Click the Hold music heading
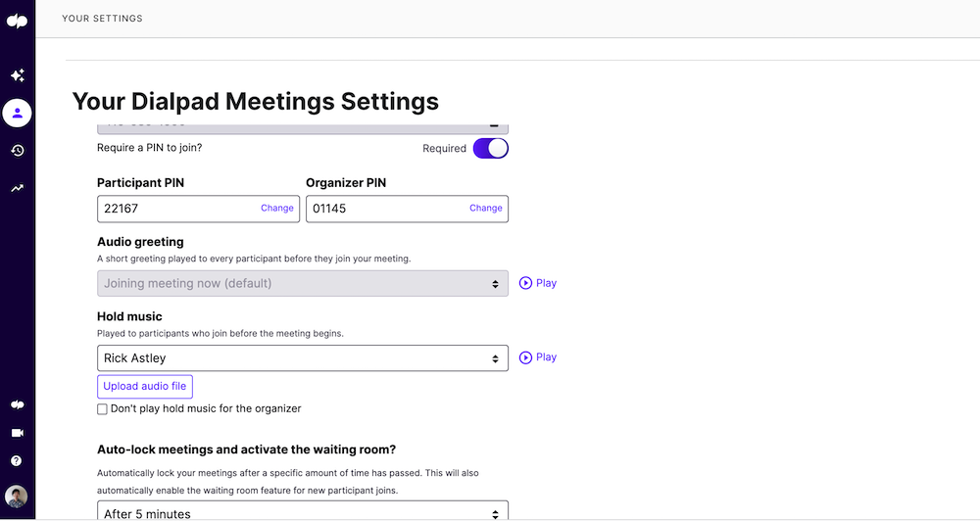 pos(129,316)
